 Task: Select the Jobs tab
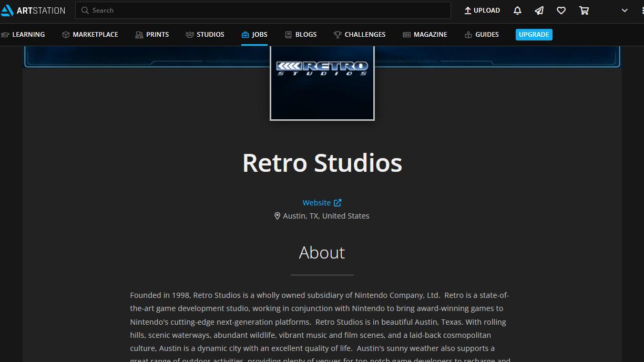254,35
